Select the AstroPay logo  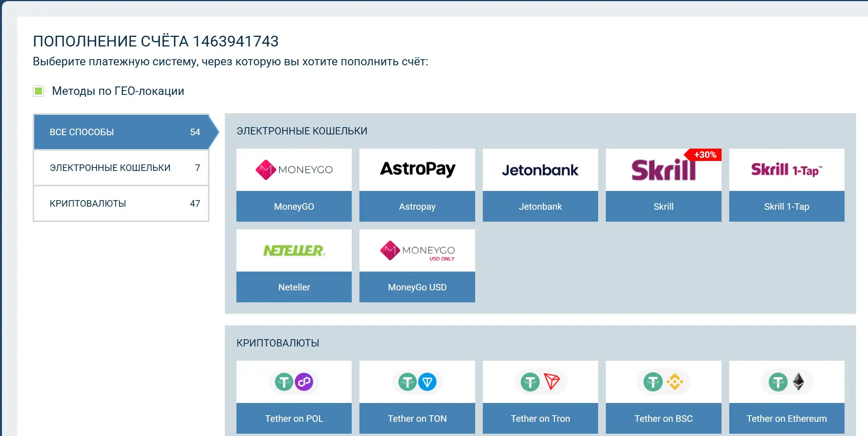[417, 169]
